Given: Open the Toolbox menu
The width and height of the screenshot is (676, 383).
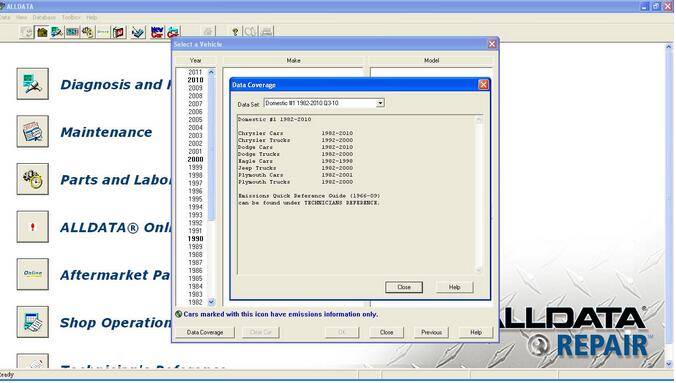Looking at the screenshot, I should (71, 17).
